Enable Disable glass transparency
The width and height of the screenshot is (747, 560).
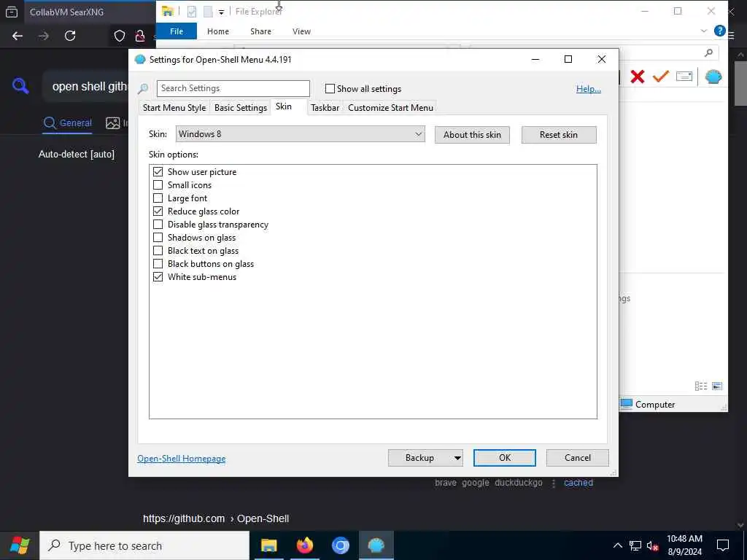point(158,225)
